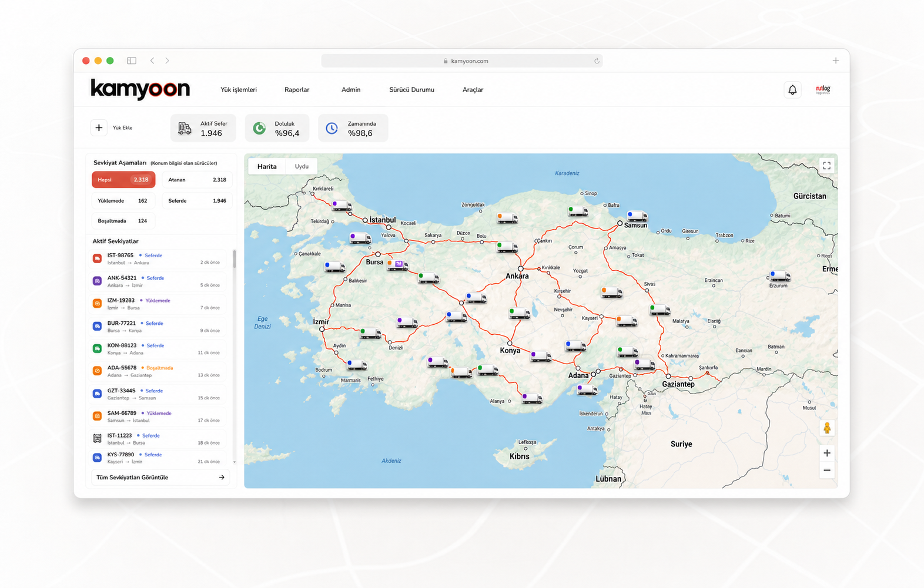The image size is (924, 588).
Task: Click the İstanbul city label on map
Action: [x=382, y=220]
